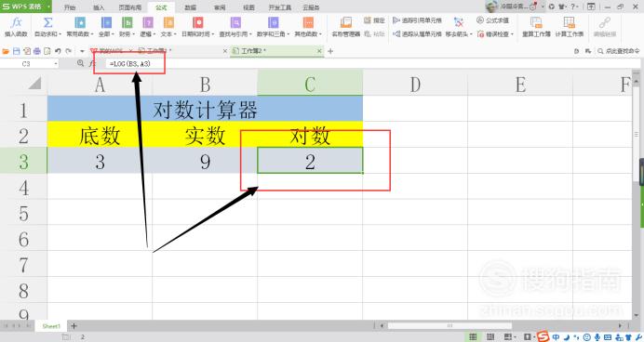Add a new sheet with plus button
Screen dimensions: 644x342
click(x=74, y=326)
